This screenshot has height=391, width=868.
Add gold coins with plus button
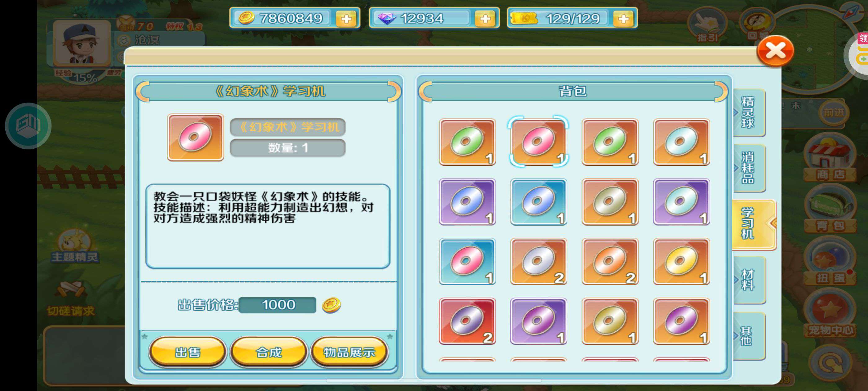(x=346, y=19)
